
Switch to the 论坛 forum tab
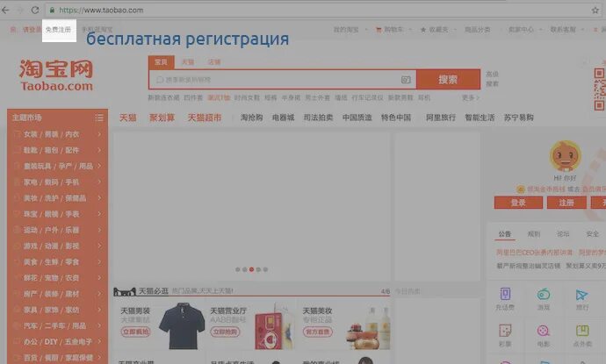pos(563,234)
